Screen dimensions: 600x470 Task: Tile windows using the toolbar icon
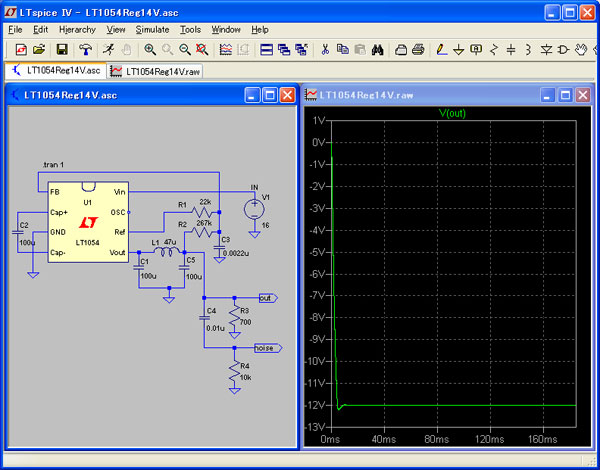click(x=266, y=49)
